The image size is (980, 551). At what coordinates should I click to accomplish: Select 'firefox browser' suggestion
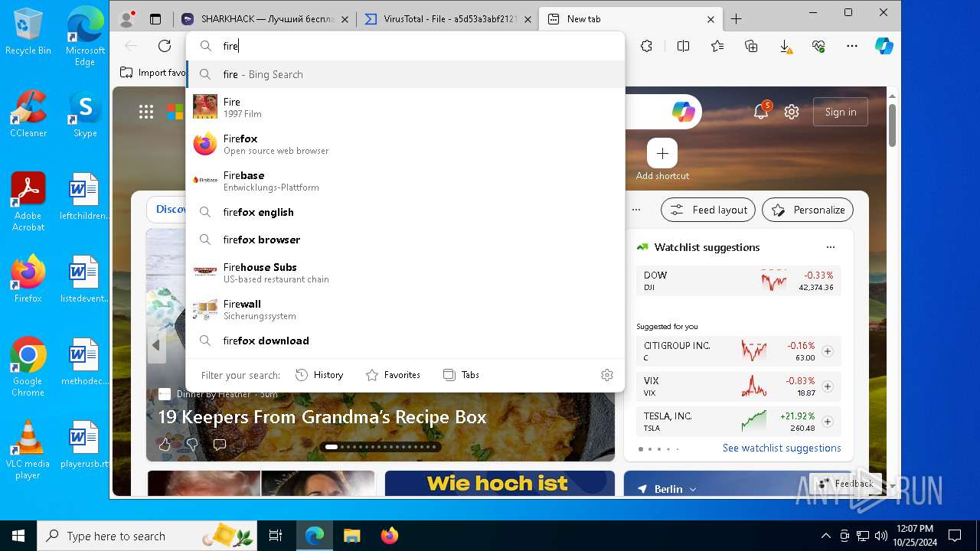pyautogui.click(x=406, y=240)
